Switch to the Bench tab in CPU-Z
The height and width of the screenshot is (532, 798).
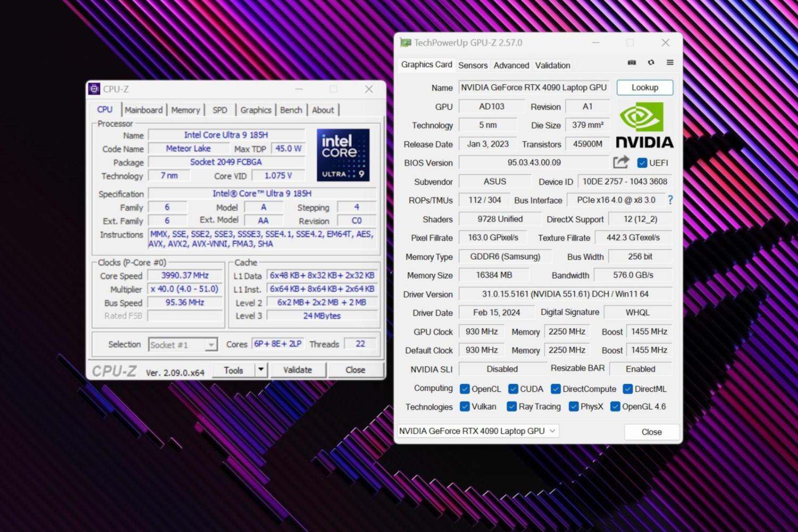(x=291, y=110)
